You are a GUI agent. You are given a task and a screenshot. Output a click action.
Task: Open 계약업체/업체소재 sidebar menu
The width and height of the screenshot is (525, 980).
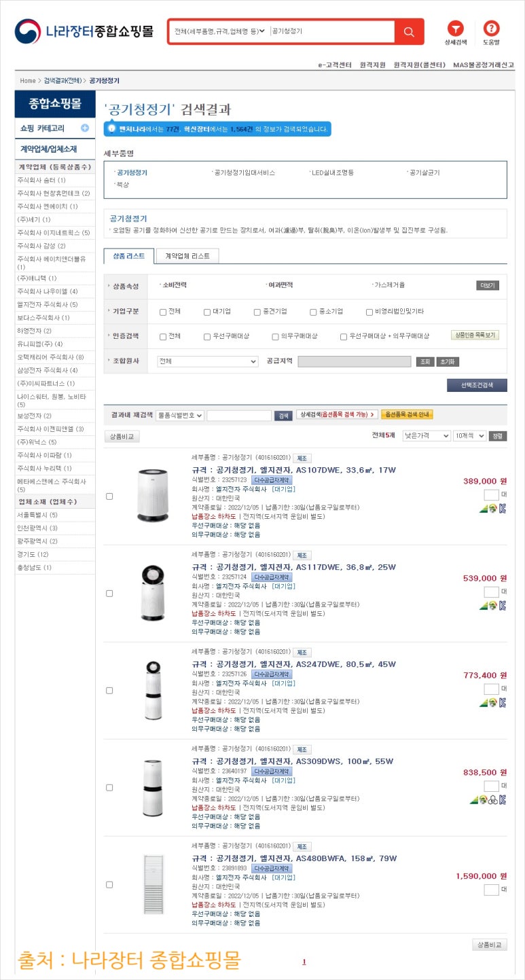(55, 149)
